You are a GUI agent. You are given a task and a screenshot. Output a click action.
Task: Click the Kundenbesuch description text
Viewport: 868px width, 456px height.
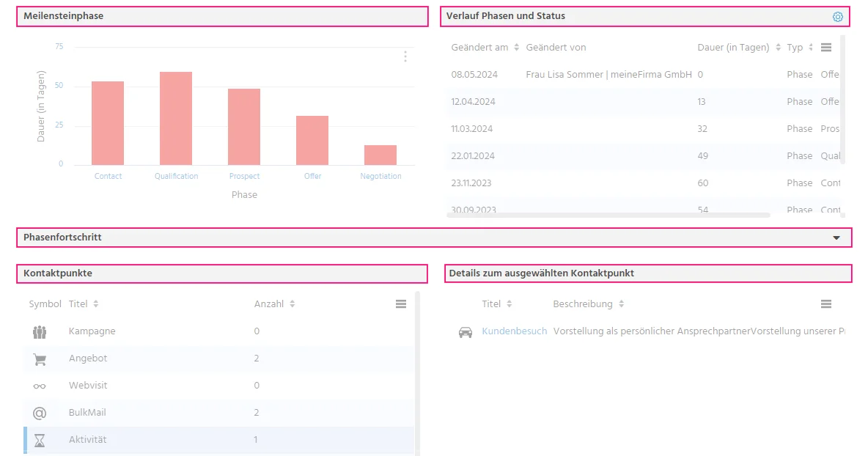click(x=699, y=331)
